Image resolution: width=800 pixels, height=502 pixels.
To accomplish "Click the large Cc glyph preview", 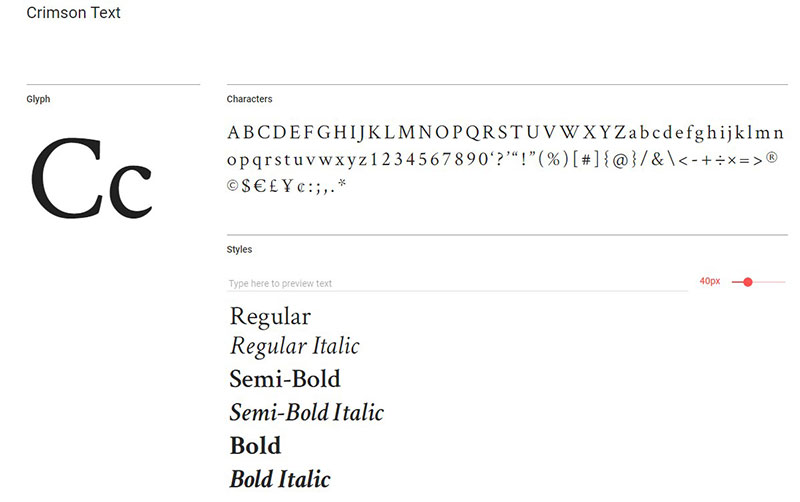I will tap(91, 178).
